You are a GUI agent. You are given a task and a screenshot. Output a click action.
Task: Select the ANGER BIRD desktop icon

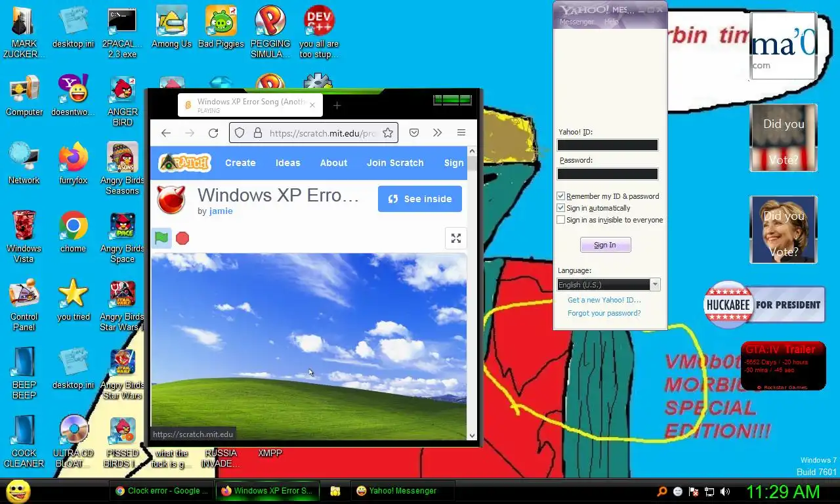coord(122,100)
